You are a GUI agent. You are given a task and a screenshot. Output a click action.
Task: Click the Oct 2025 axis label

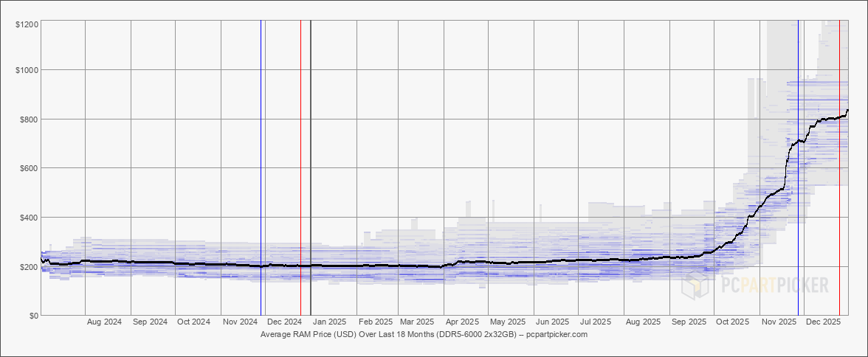(733, 322)
